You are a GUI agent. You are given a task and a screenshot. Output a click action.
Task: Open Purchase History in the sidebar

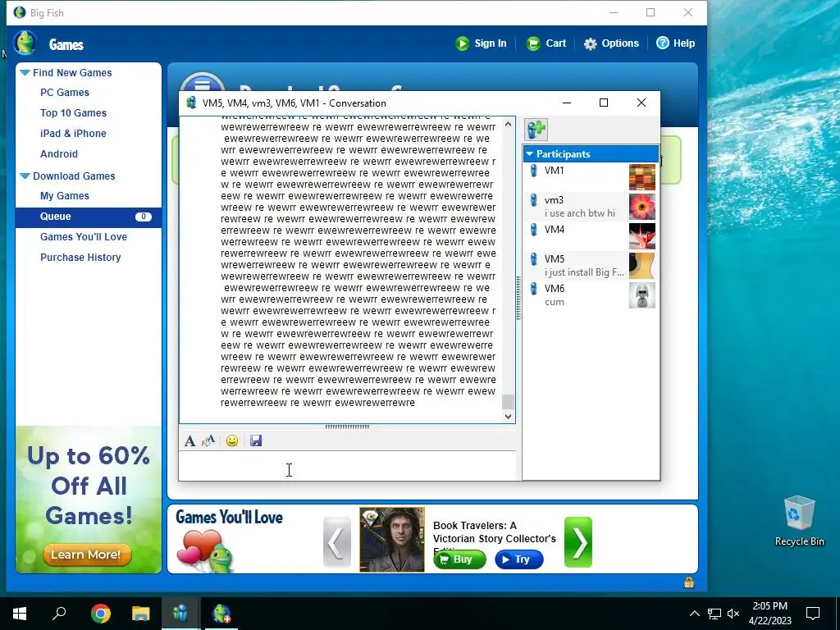80,257
